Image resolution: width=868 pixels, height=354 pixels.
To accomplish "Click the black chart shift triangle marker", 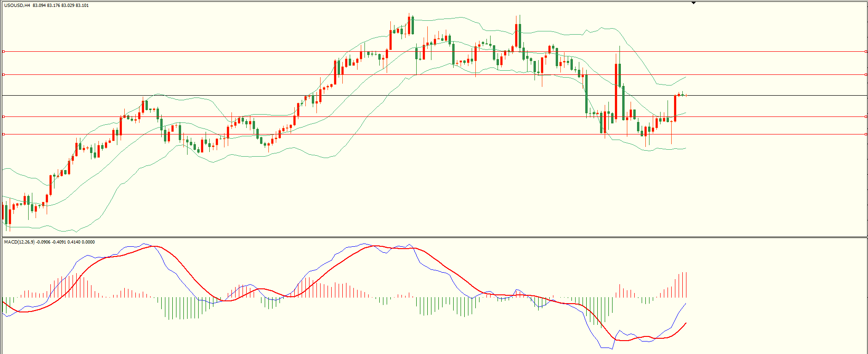I will pyautogui.click(x=693, y=3).
